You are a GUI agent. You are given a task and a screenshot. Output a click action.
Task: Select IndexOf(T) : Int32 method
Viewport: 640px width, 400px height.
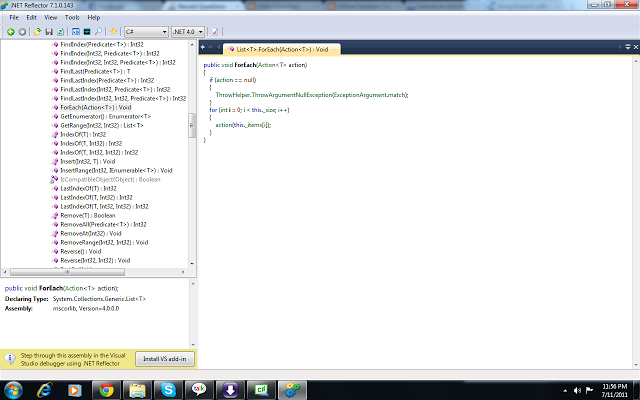[x=83, y=134]
